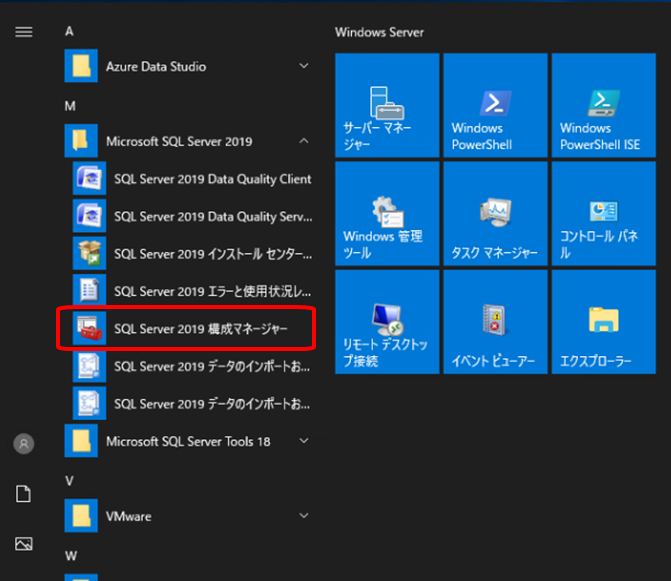Expand Microsoft SQL Server Tools 18 chevron
Image resolution: width=671 pixels, height=581 pixels.
pyautogui.click(x=304, y=441)
